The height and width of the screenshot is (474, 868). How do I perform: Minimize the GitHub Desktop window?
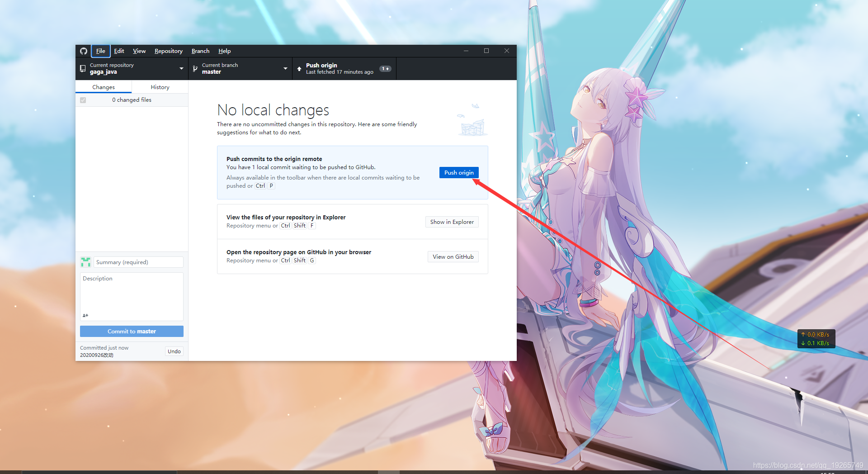(466, 51)
